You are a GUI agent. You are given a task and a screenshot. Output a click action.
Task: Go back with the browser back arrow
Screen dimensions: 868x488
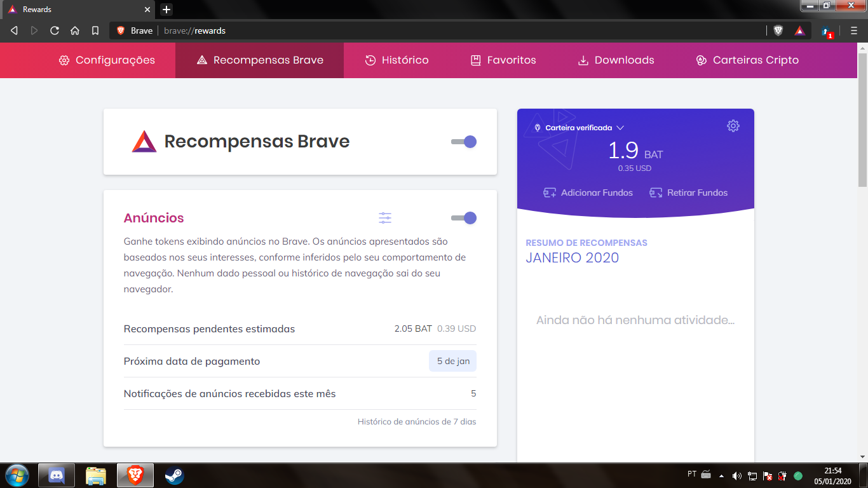(15, 30)
